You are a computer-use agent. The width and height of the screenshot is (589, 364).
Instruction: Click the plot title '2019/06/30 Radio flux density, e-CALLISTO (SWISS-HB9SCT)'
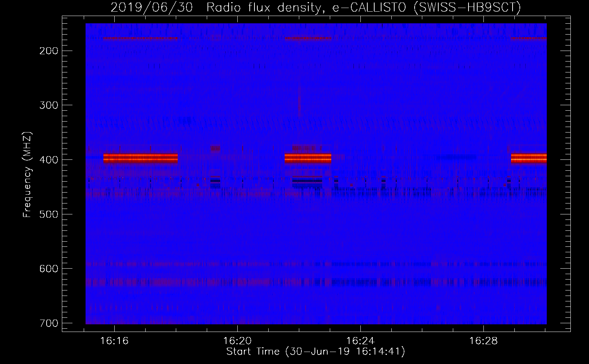(x=316, y=8)
